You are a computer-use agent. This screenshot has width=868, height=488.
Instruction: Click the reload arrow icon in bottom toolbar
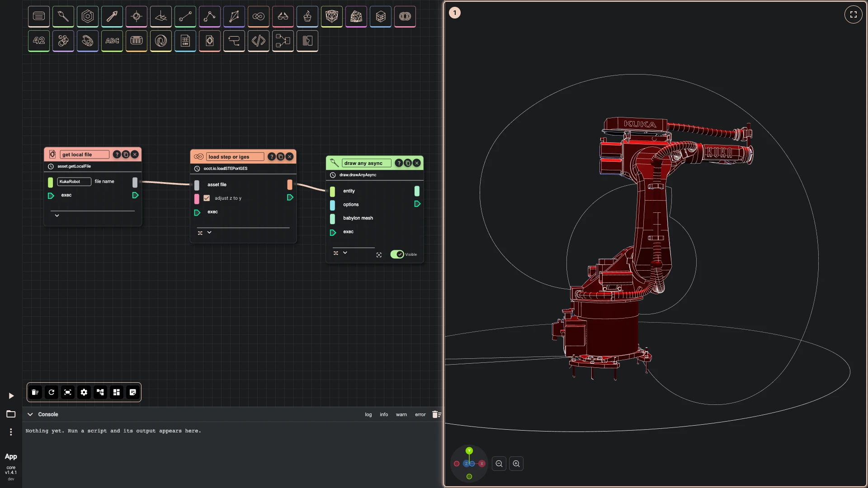click(x=52, y=392)
